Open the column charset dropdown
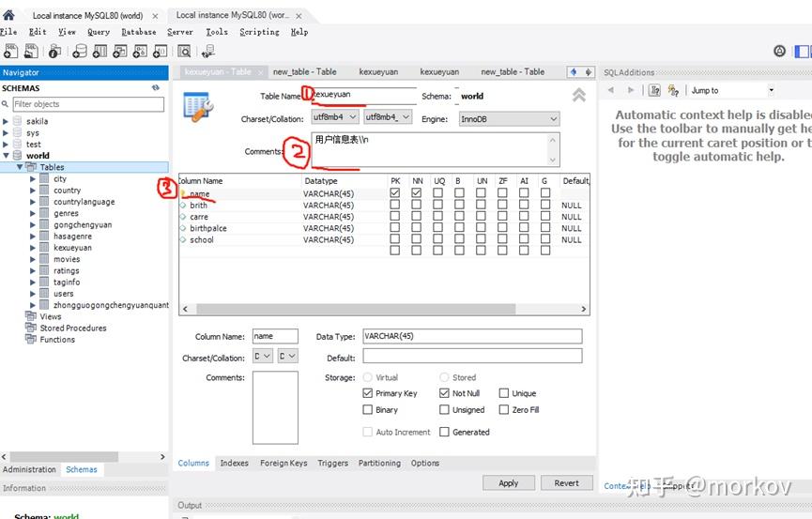The image size is (812, 519). [x=263, y=356]
